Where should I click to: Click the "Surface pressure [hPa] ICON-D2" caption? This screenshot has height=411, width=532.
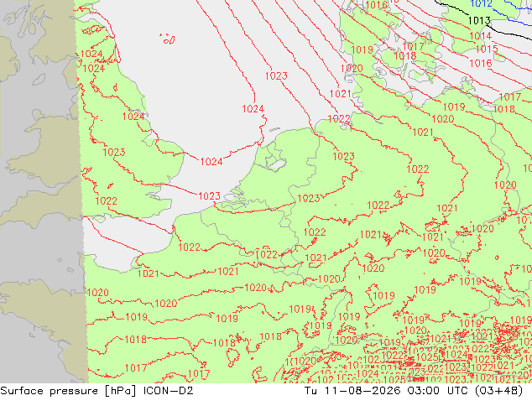(96, 391)
